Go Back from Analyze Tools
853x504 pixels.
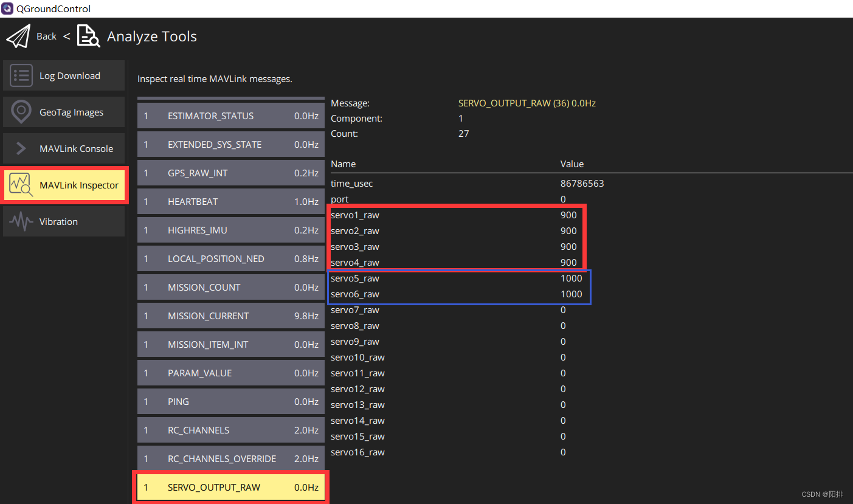pos(46,36)
